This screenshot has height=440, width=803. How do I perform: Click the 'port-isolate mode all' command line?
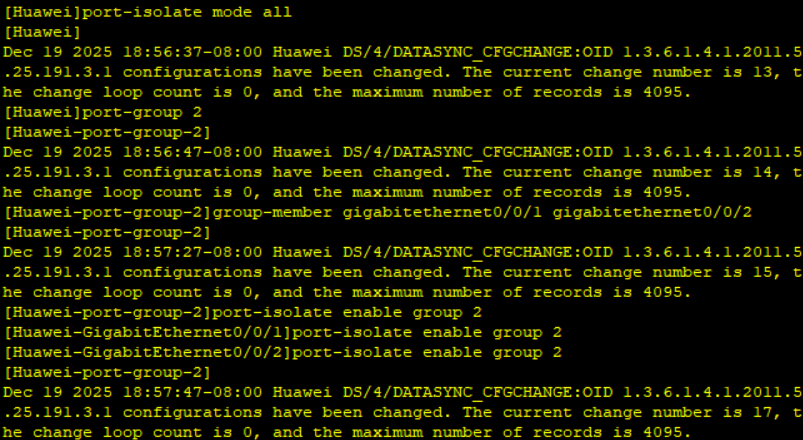[147, 12]
